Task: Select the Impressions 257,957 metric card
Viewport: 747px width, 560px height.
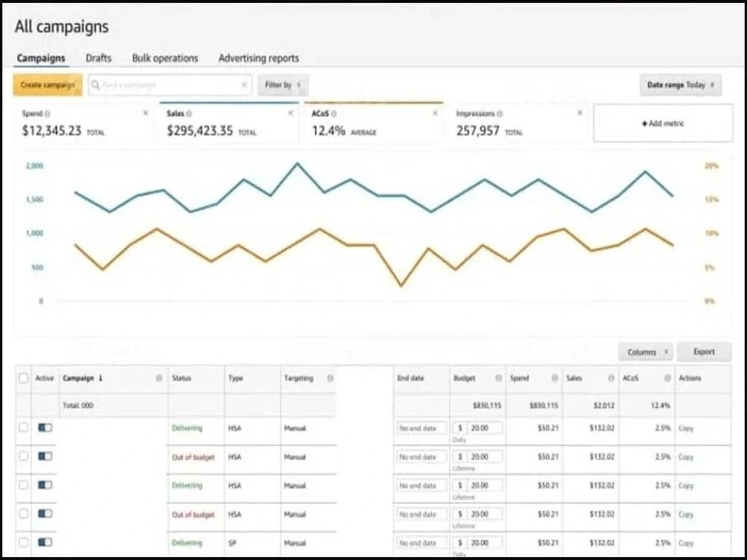Action: 518,123
